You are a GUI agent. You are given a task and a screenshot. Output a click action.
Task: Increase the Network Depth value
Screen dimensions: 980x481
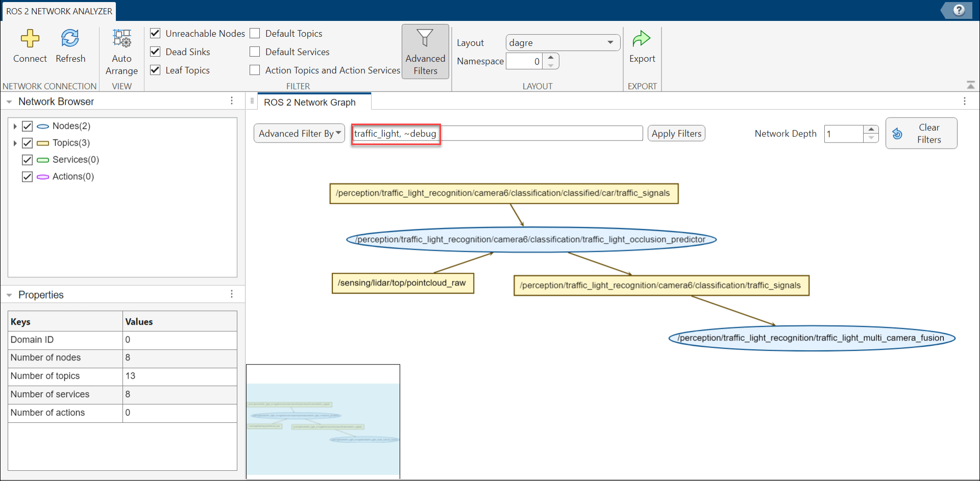point(871,130)
